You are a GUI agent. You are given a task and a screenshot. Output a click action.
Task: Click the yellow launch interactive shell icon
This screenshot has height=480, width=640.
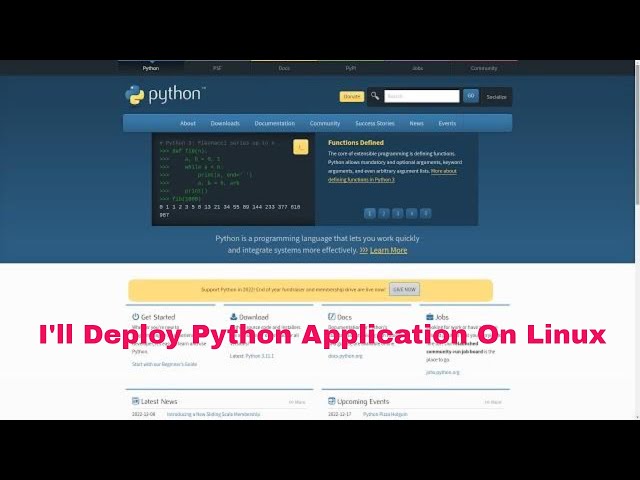[300, 147]
